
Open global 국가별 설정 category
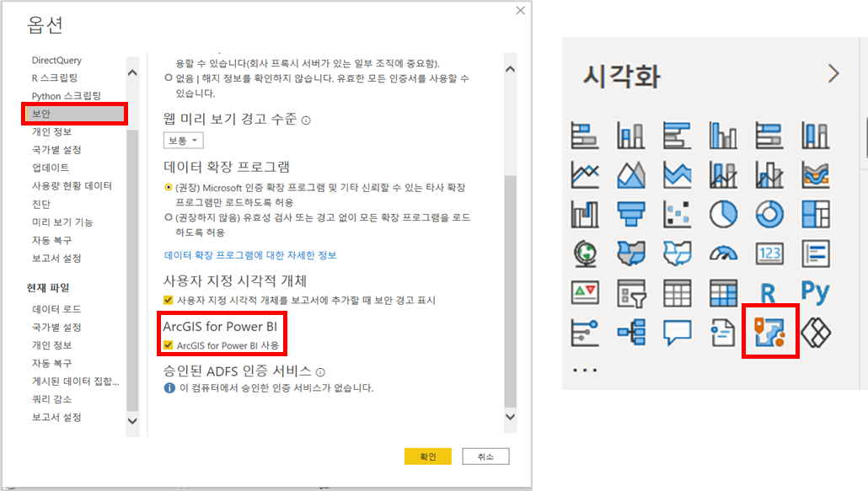[x=56, y=150]
